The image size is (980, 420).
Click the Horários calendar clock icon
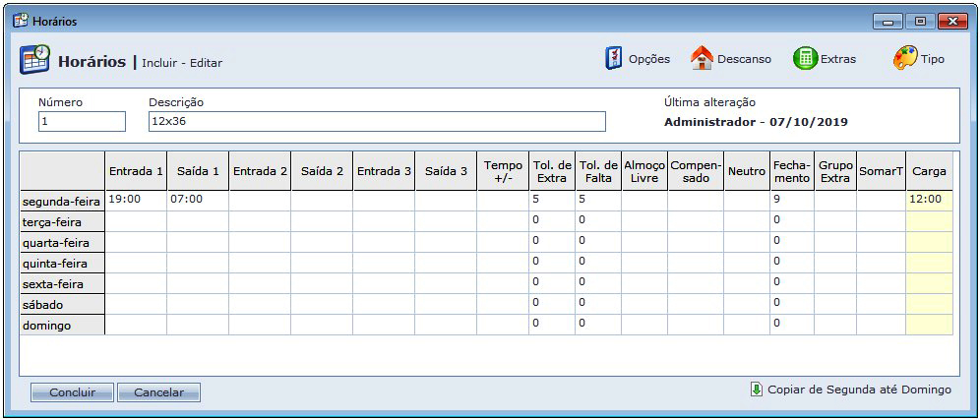click(x=35, y=60)
